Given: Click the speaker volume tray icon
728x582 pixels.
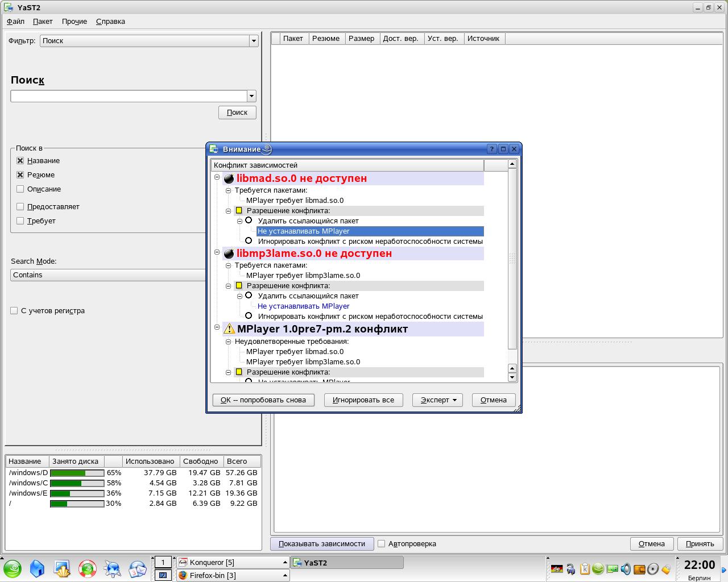Looking at the screenshot, I should point(626,568).
